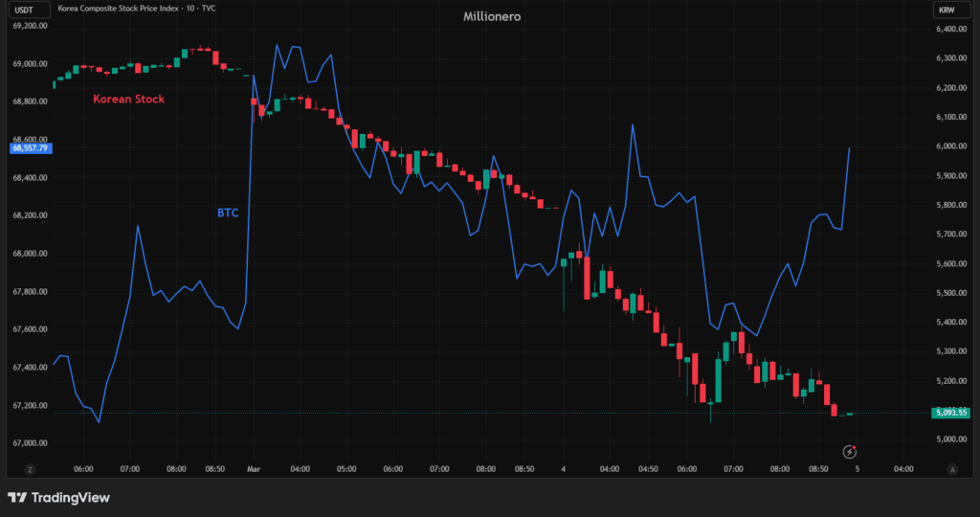Click the 6,400.00 level on right price scale

[949, 30]
